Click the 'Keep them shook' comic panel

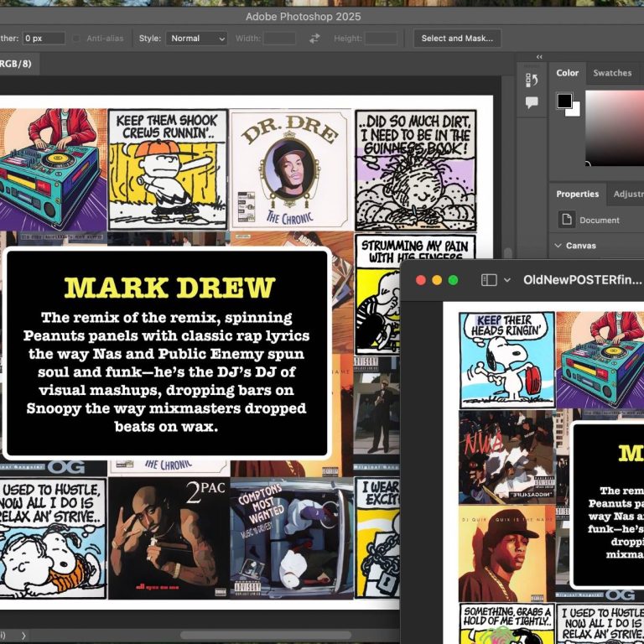(x=168, y=169)
